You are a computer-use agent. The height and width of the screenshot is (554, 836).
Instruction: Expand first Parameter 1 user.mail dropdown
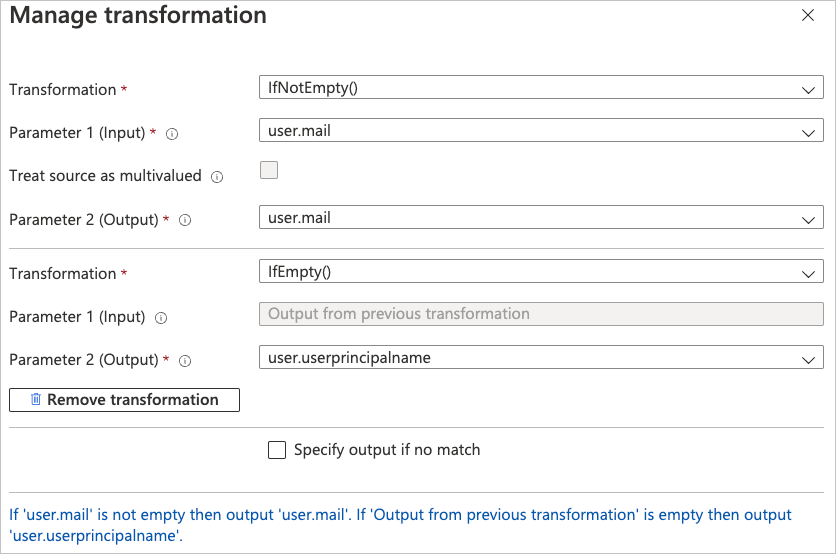[x=540, y=131]
